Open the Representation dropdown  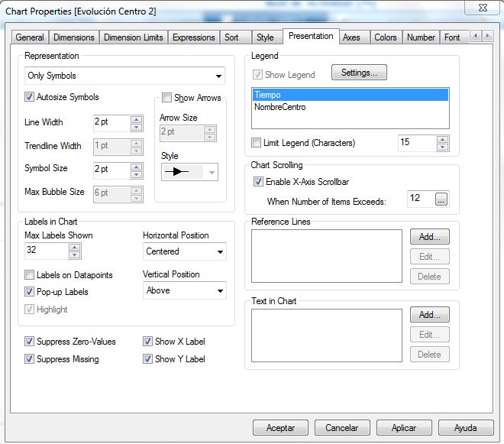click(220, 76)
